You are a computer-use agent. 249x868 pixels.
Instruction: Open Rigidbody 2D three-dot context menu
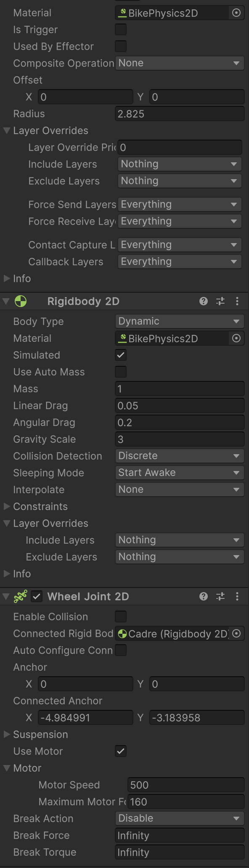coord(237,301)
